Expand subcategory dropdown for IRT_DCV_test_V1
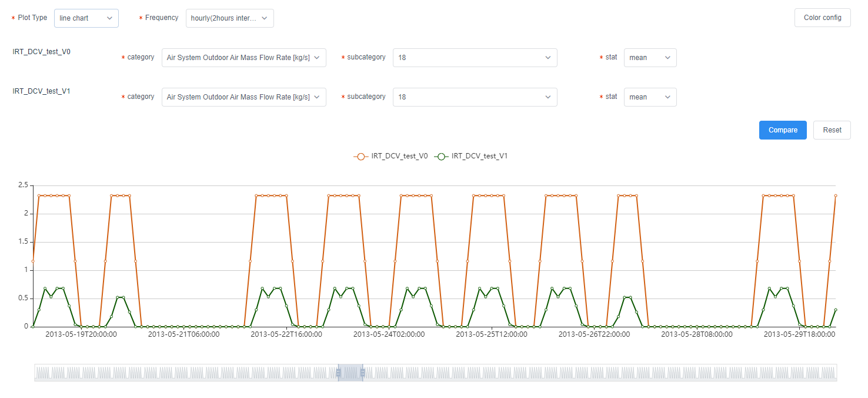This screenshot has width=868, height=398. point(475,97)
